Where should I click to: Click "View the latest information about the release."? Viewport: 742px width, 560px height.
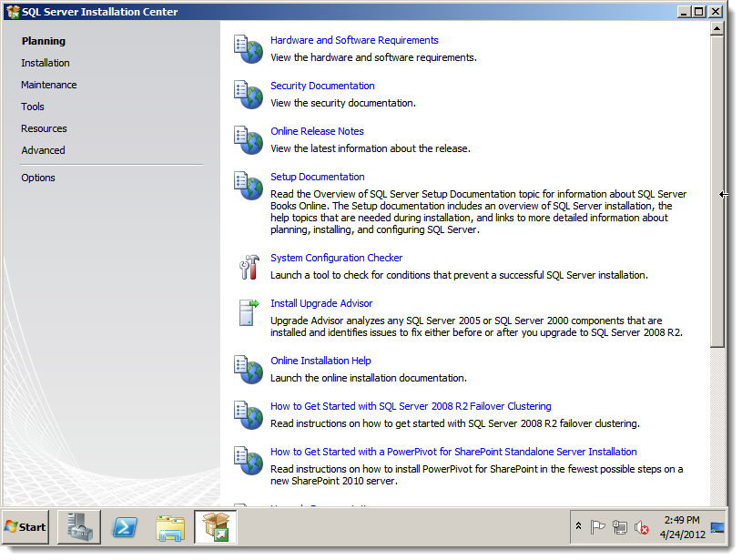pos(371,148)
